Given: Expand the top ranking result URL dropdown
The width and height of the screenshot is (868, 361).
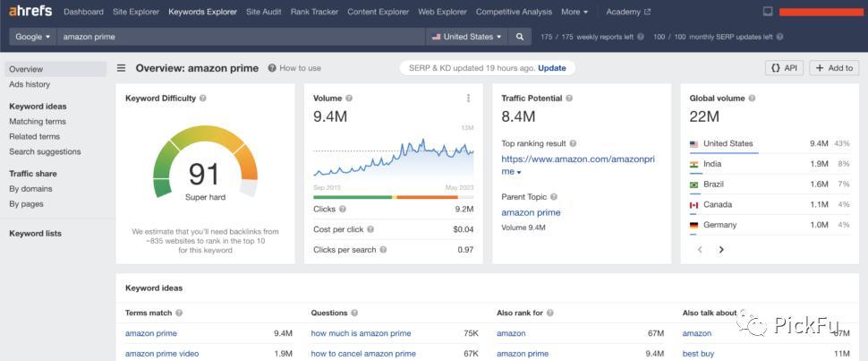Looking at the screenshot, I should tap(519, 173).
